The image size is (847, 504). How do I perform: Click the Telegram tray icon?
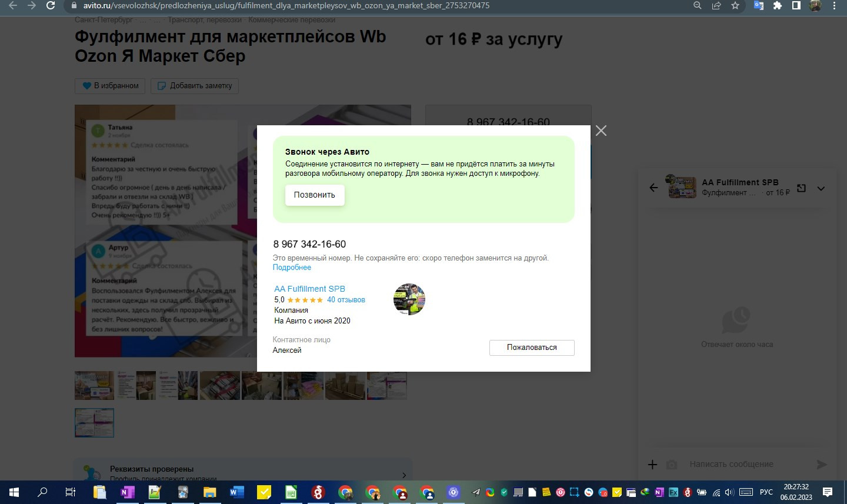tap(476, 492)
